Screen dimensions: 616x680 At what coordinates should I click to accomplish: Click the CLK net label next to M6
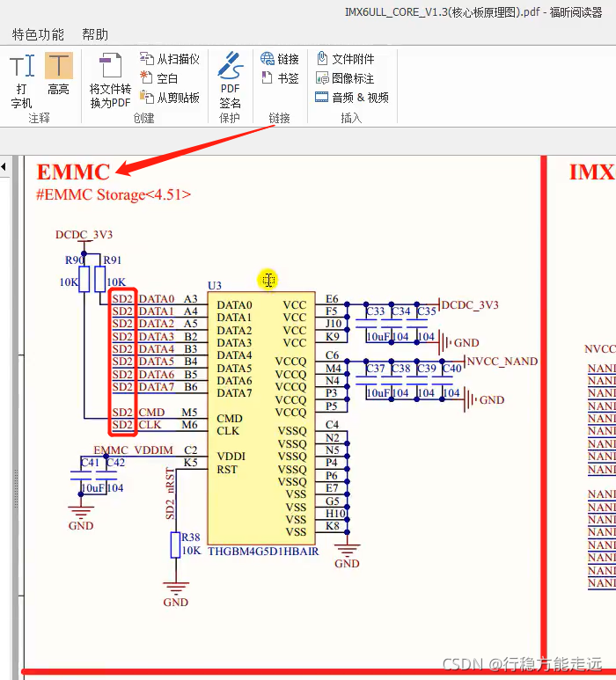150,425
